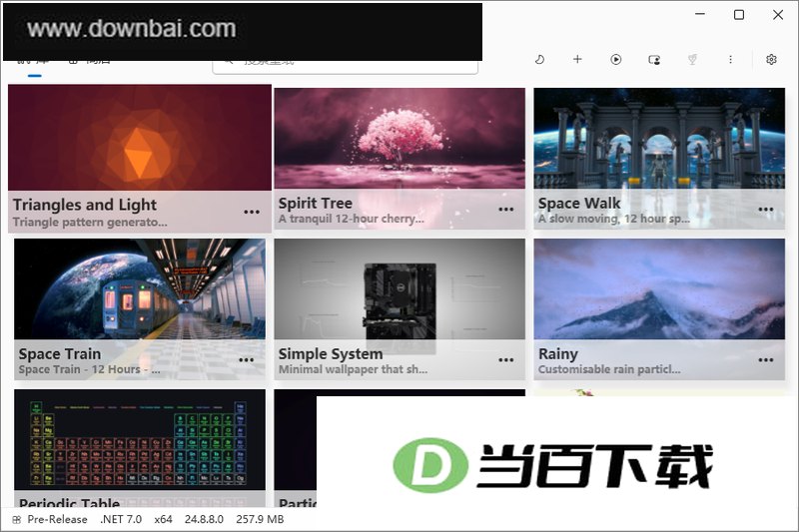
Task: Click the search wallpapers input field
Action: pos(345,67)
